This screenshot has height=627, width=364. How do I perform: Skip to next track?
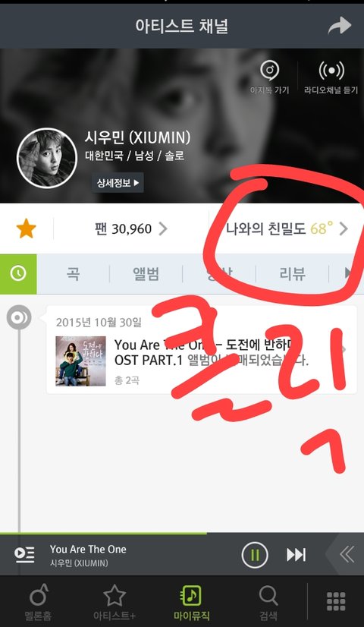tap(296, 555)
